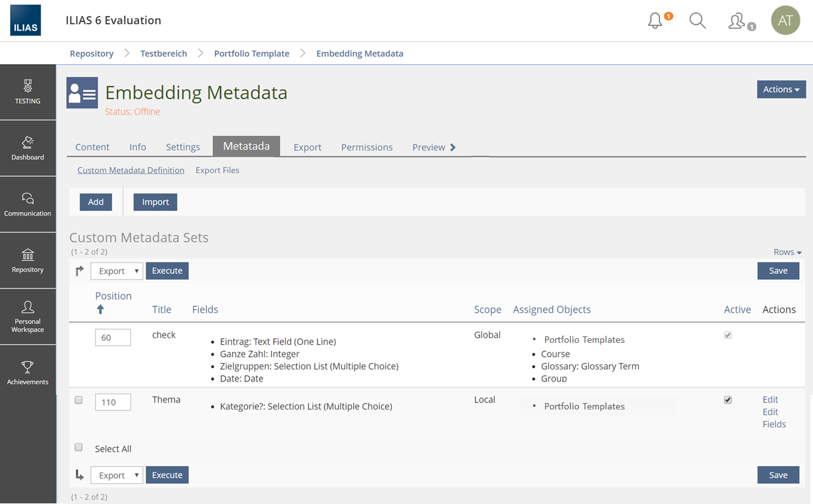Open Achievements trophy in sidebar
Screen dimensions: 813x504
[x=28, y=373]
